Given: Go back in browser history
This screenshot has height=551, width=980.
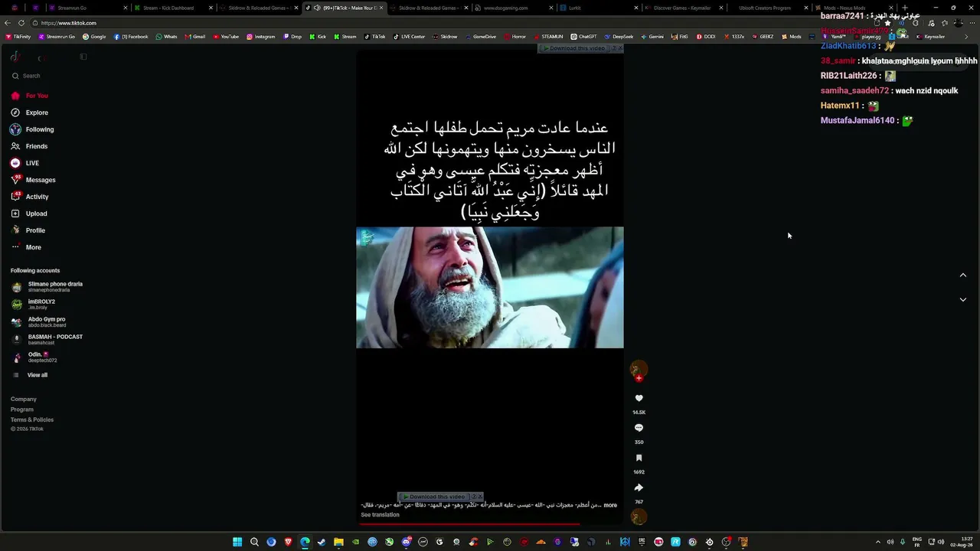Looking at the screenshot, I should click(x=7, y=23).
